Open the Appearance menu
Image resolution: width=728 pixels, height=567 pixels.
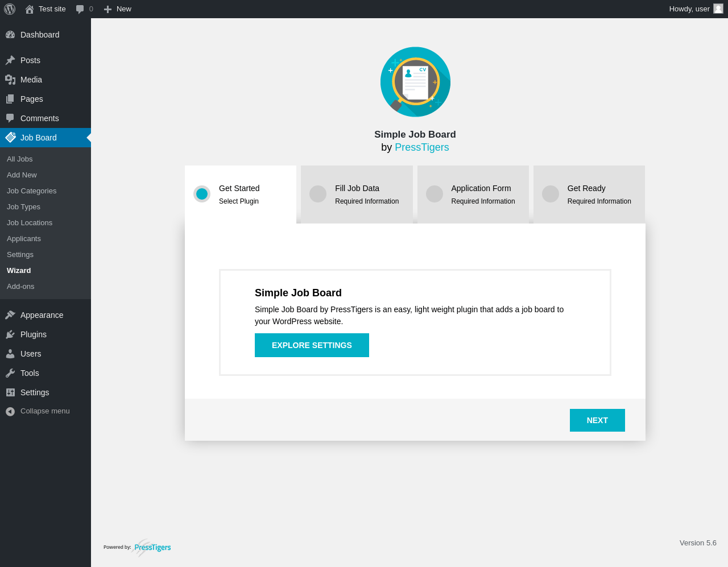(45, 315)
